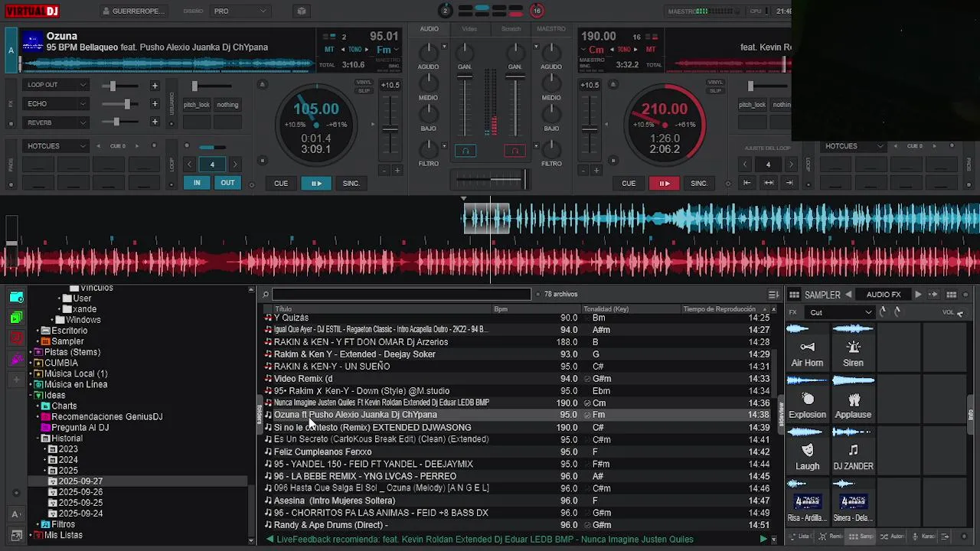Click left deck play/pause button
Image resolution: width=980 pixels, height=551 pixels.
(x=315, y=183)
